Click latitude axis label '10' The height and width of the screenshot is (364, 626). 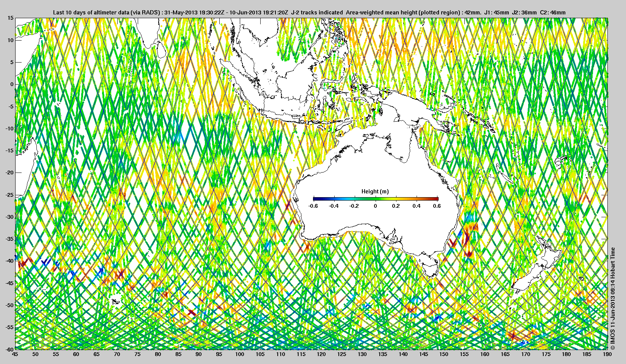coord(10,40)
